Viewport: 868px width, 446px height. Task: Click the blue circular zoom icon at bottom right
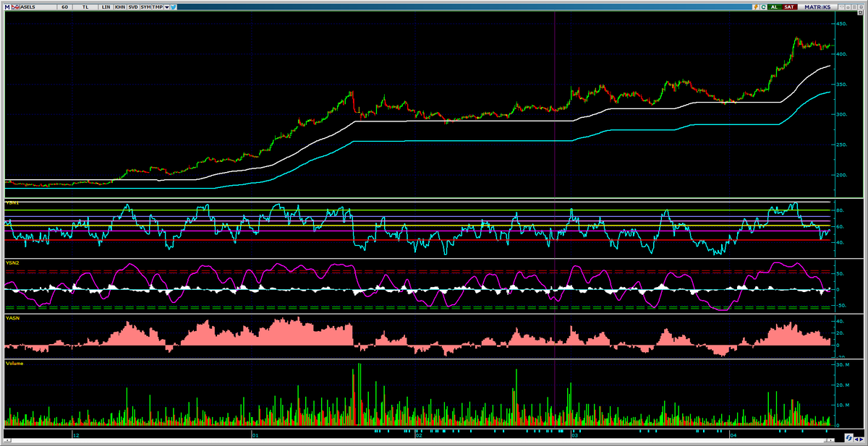click(x=849, y=437)
